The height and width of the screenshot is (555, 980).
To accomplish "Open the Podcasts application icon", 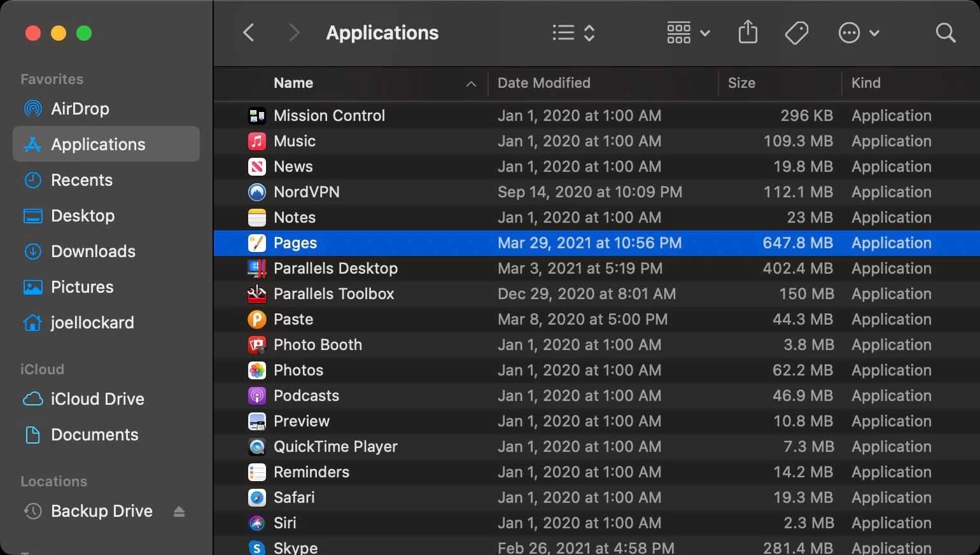I will coord(256,396).
